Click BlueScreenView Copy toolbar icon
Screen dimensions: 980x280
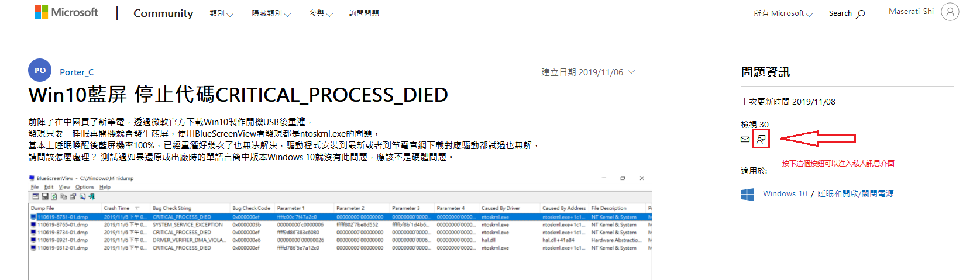click(64, 196)
